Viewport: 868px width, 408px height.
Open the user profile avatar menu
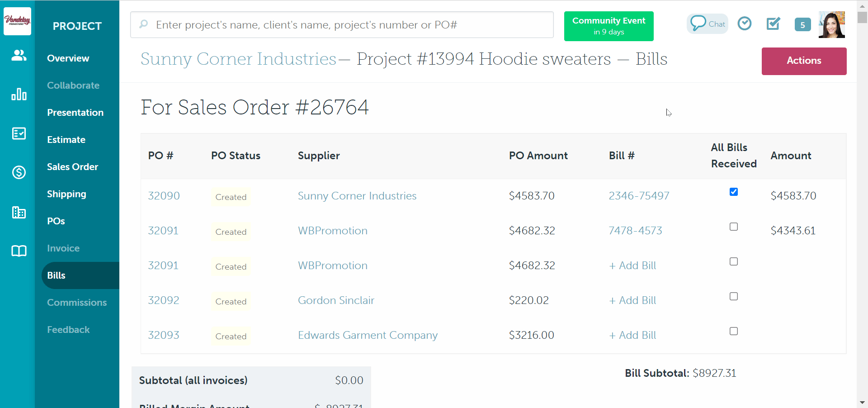coord(831,25)
